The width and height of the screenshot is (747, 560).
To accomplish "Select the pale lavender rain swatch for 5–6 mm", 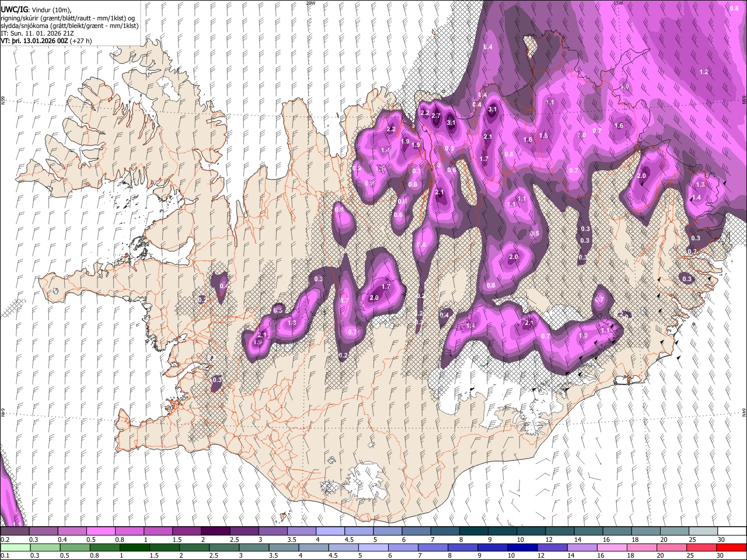I will coord(373,547).
